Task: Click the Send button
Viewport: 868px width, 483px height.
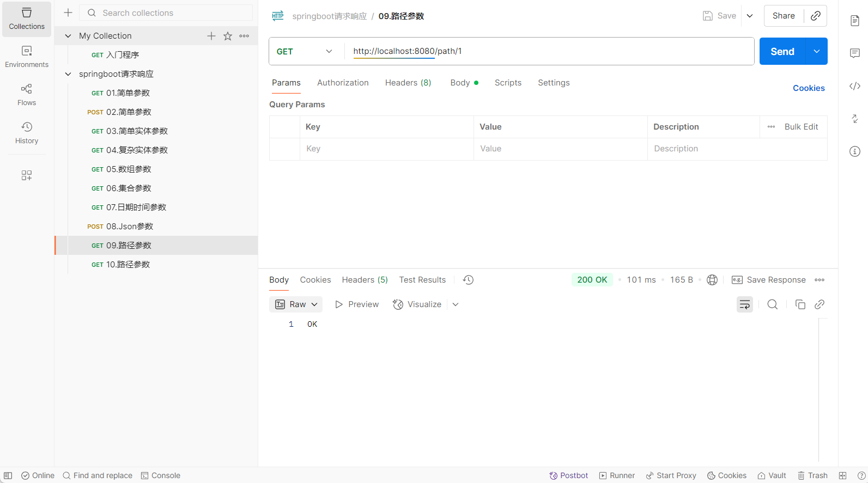Action: click(x=782, y=51)
